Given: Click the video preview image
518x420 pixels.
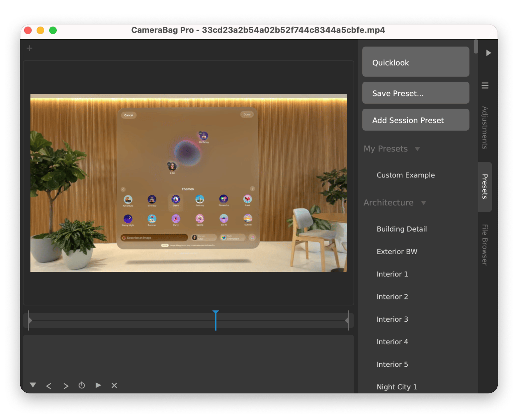Looking at the screenshot, I should (188, 183).
